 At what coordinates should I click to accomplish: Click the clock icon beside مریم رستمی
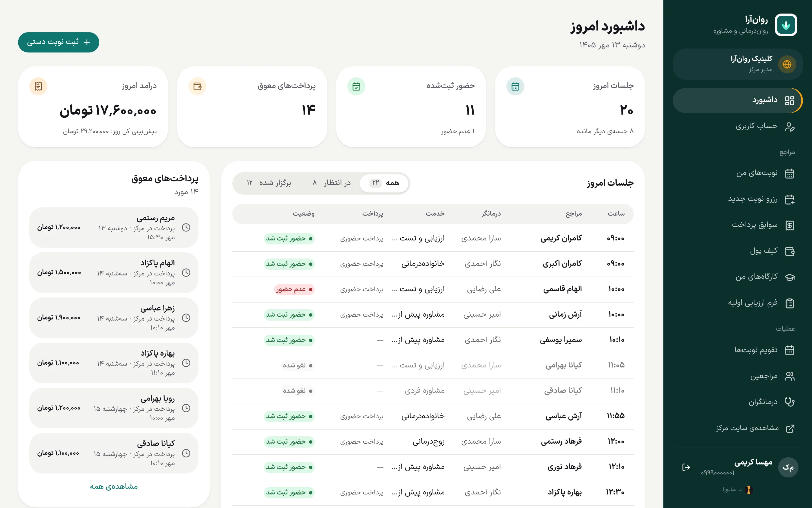pyautogui.click(x=186, y=227)
